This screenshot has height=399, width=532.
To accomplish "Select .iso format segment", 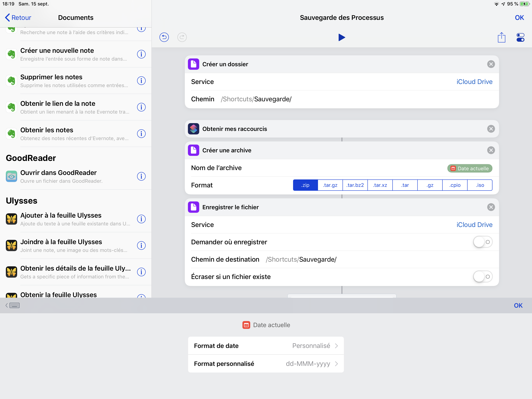I will (480, 185).
